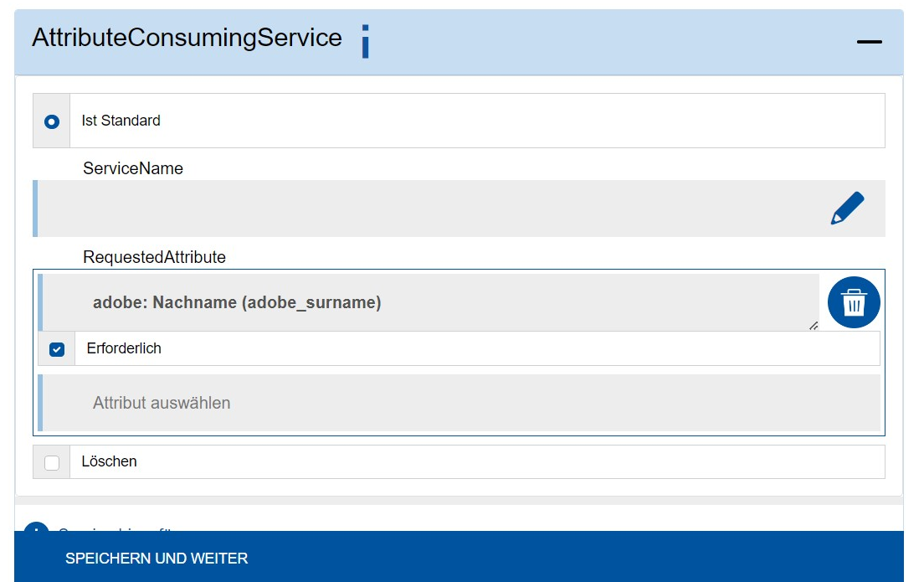Image resolution: width=924 pixels, height=582 pixels.
Task: Select the Ist Standard radio button
Action: coord(52,121)
